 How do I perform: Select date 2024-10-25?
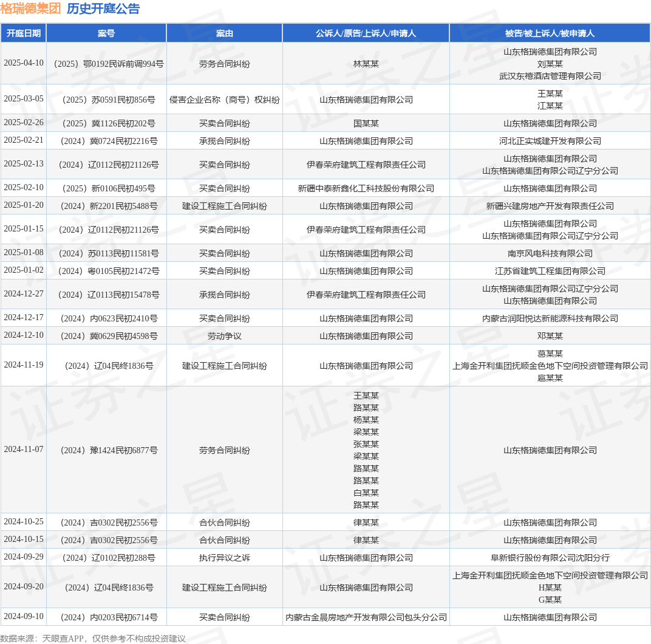(x=24, y=521)
